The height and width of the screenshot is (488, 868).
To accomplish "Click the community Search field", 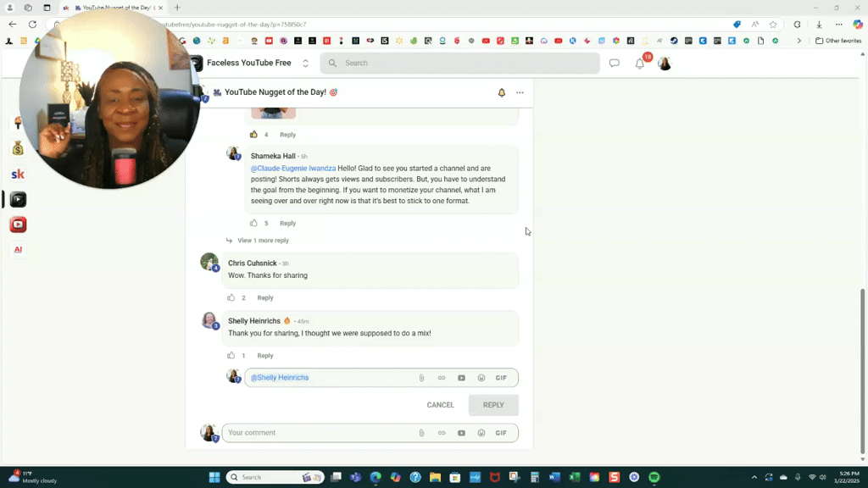I will (x=459, y=63).
